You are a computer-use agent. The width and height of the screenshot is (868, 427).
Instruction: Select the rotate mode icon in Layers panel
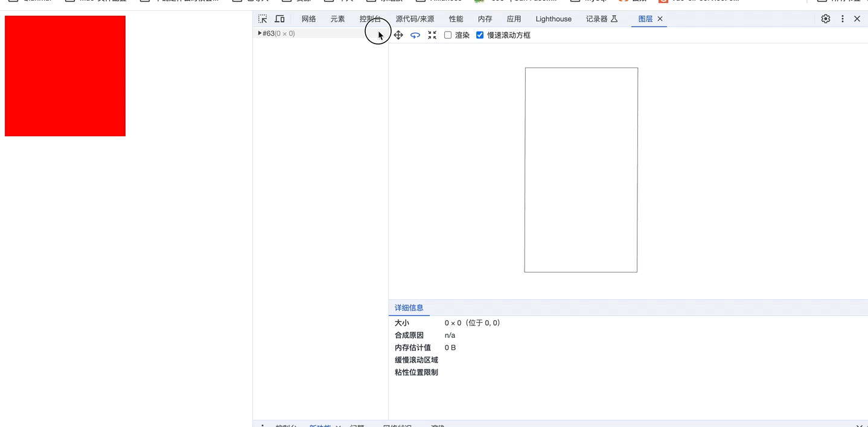coord(415,35)
